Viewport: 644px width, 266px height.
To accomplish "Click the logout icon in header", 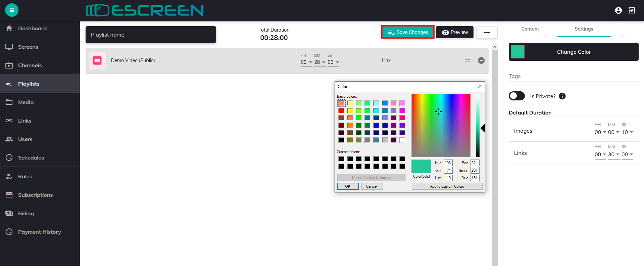I will click(632, 10).
